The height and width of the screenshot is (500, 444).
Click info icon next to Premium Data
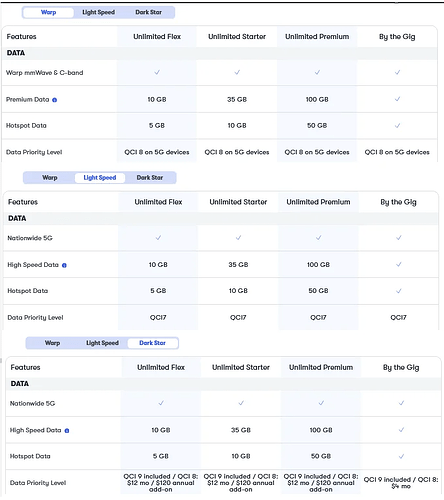55,100
